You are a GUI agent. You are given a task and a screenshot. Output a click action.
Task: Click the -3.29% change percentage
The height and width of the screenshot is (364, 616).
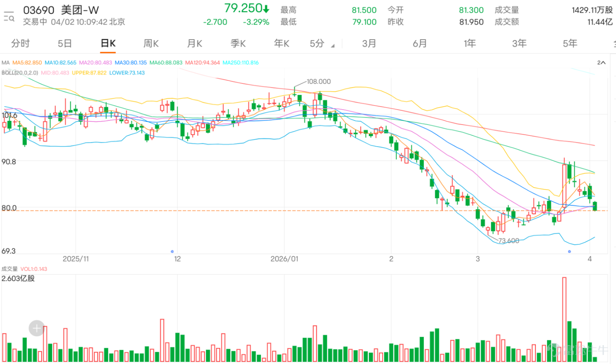(256, 22)
